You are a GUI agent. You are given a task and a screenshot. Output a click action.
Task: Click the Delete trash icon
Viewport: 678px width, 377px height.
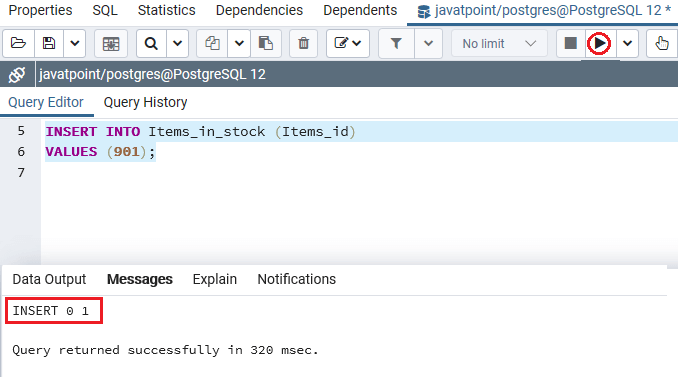click(304, 43)
